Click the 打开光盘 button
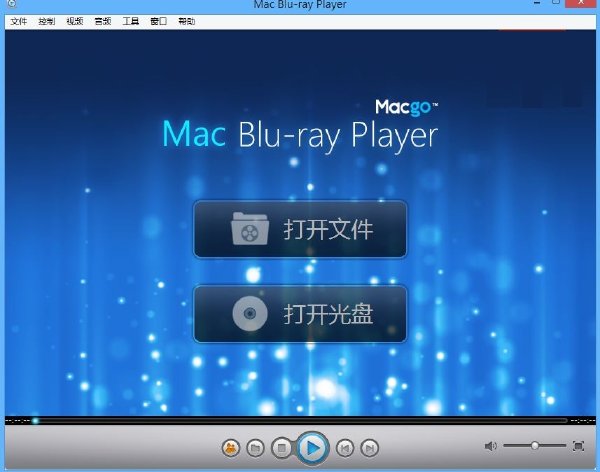Viewport: 600px width, 472px height. 300,314
